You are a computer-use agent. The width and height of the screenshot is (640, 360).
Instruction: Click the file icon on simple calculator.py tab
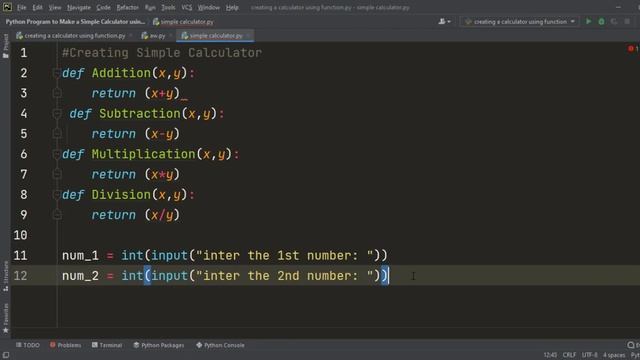pos(184,36)
